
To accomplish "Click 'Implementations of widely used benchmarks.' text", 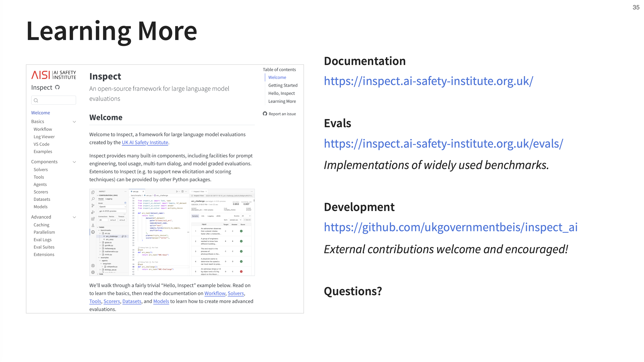I will pyautogui.click(x=436, y=165).
